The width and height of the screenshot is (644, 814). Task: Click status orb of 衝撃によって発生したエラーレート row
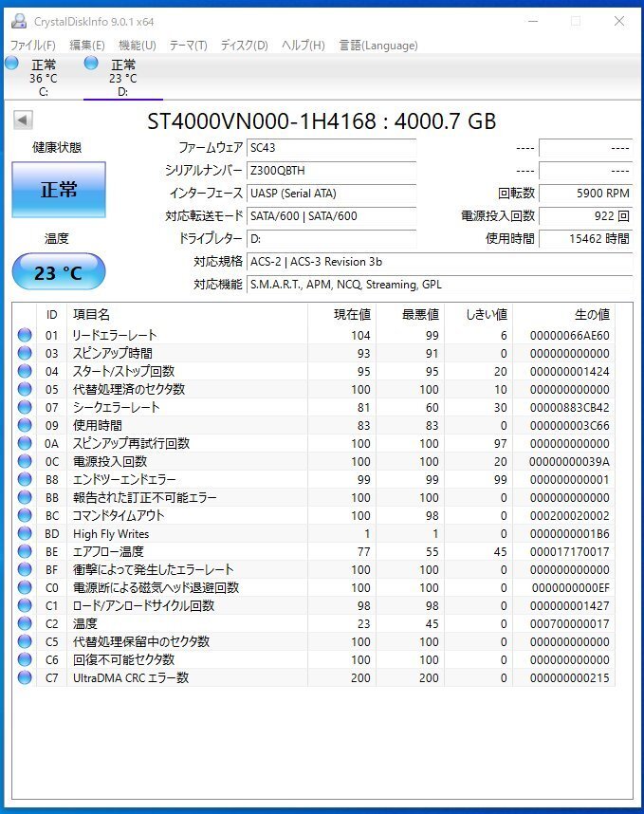click(x=25, y=569)
